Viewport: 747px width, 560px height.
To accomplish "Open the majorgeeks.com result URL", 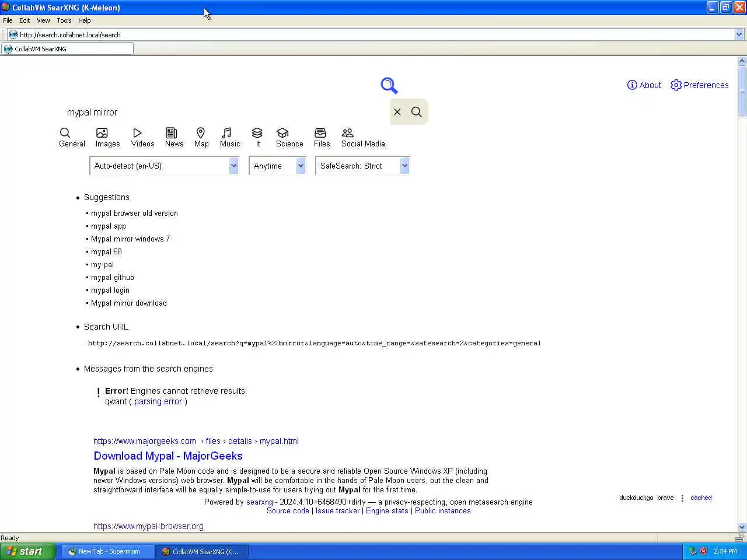I will pos(196,441).
